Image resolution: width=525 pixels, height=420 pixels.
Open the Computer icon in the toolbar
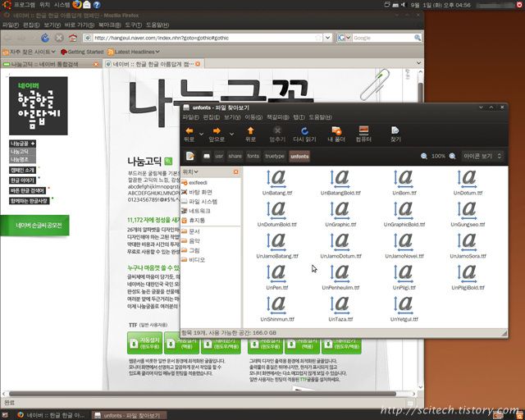click(x=363, y=130)
